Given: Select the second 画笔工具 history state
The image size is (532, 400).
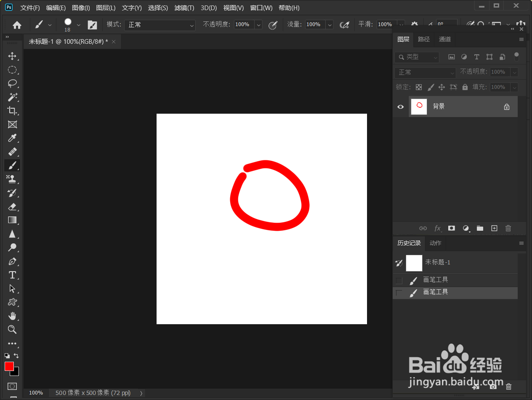Looking at the screenshot, I should [x=455, y=293].
